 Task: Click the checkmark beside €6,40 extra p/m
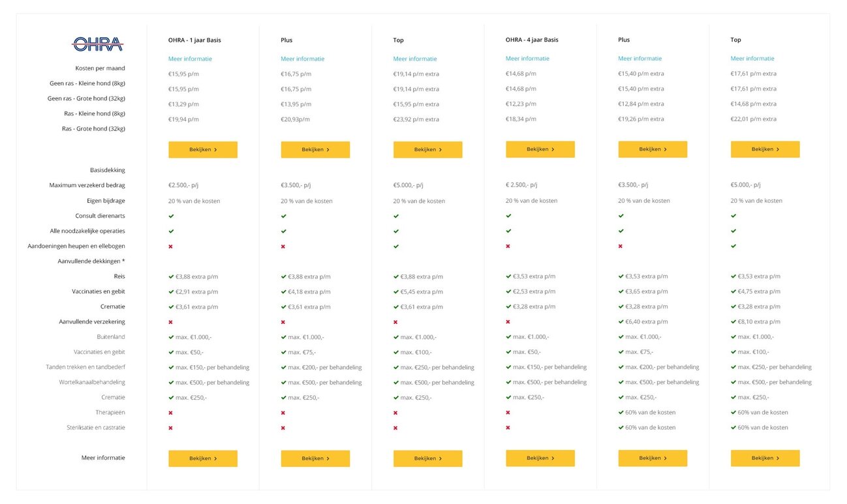pyautogui.click(x=621, y=321)
